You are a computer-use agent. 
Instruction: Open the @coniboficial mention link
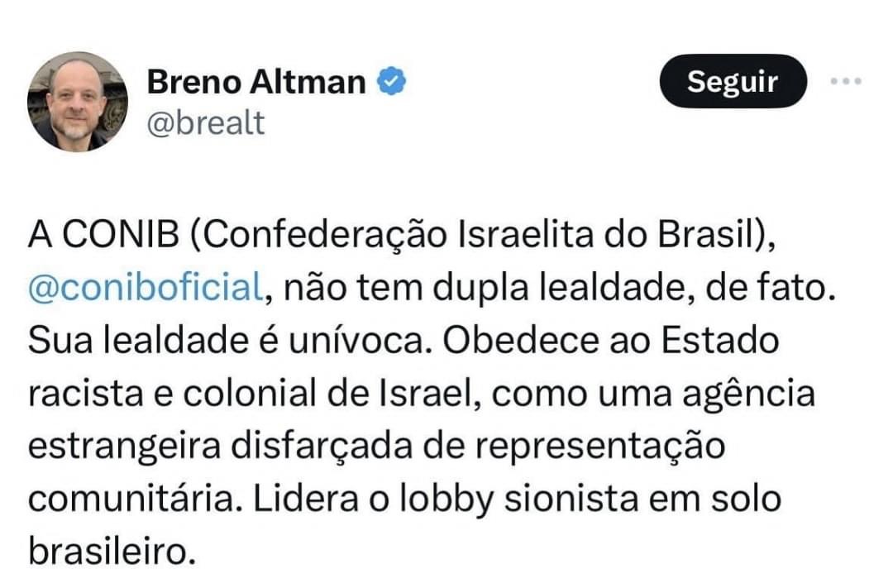[145, 290]
